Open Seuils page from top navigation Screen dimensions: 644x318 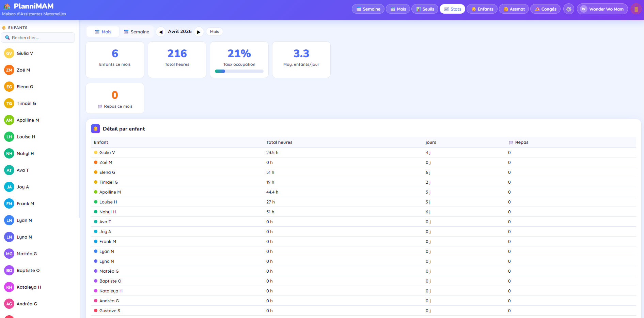tap(425, 9)
